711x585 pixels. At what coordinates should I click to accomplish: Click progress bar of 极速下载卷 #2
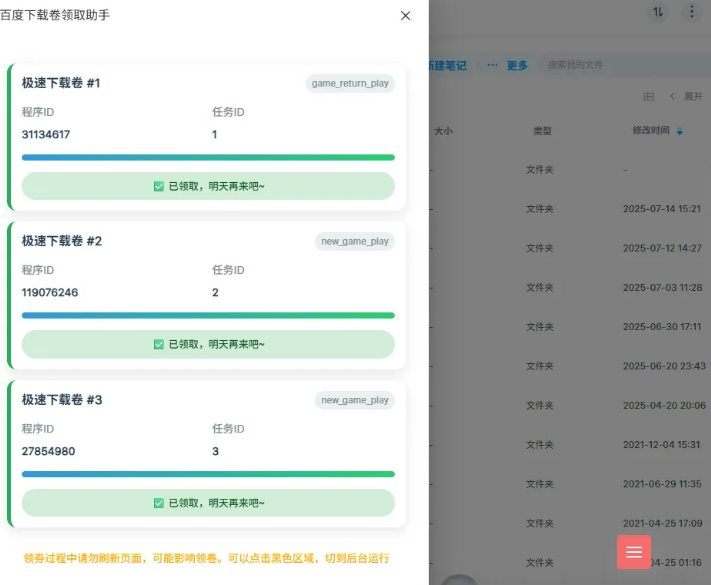(208, 315)
